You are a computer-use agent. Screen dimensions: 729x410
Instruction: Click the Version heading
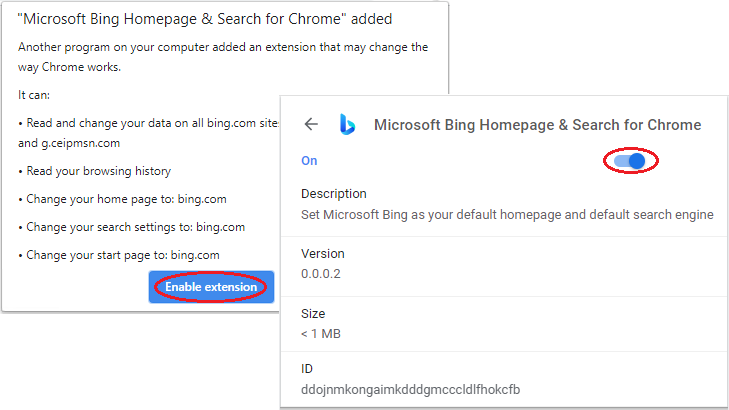click(323, 254)
